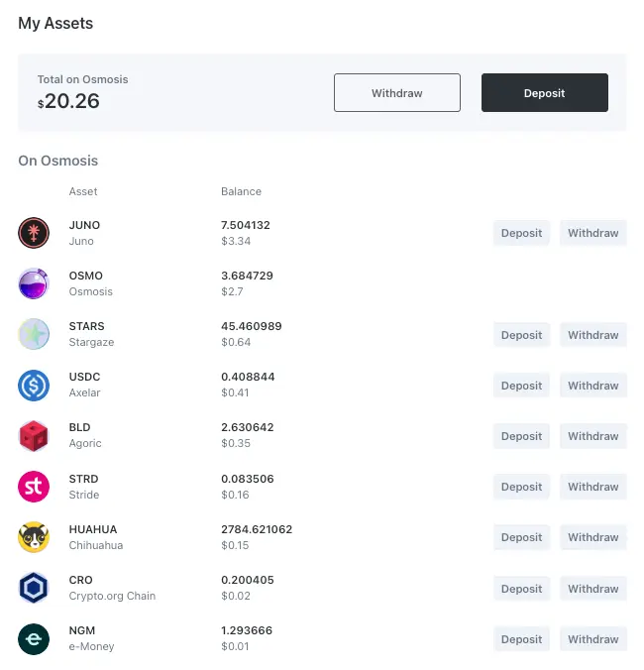Viewport: 644px width, 670px height.
Task: Click the CRO Crypto.org hexagon icon
Action: (34, 588)
